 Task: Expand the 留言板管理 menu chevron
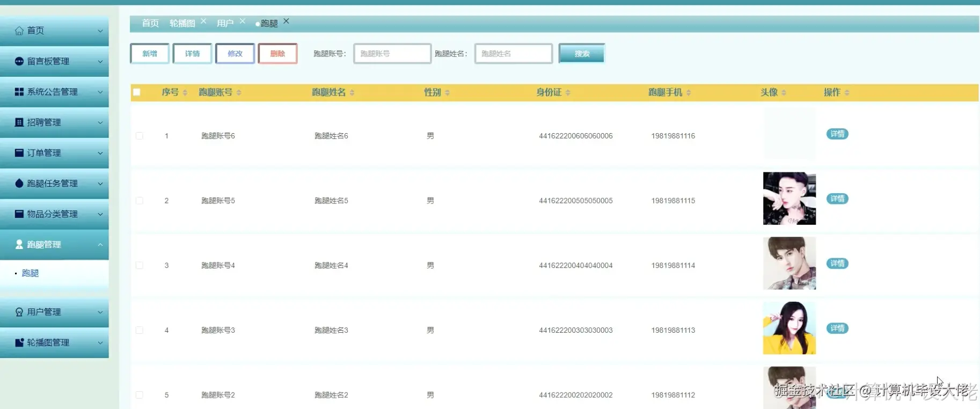click(100, 62)
